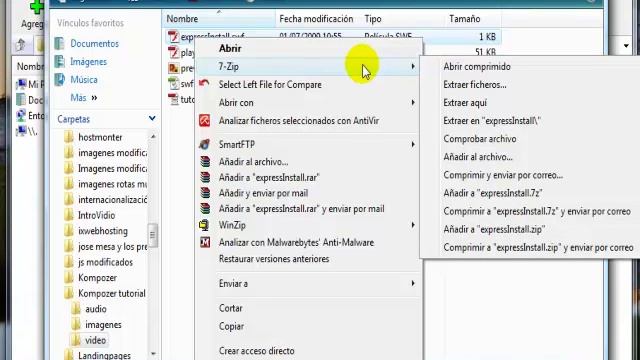This screenshot has width=640, height=360.
Task: Expand the WinZip submenu arrow
Action: 413,225
